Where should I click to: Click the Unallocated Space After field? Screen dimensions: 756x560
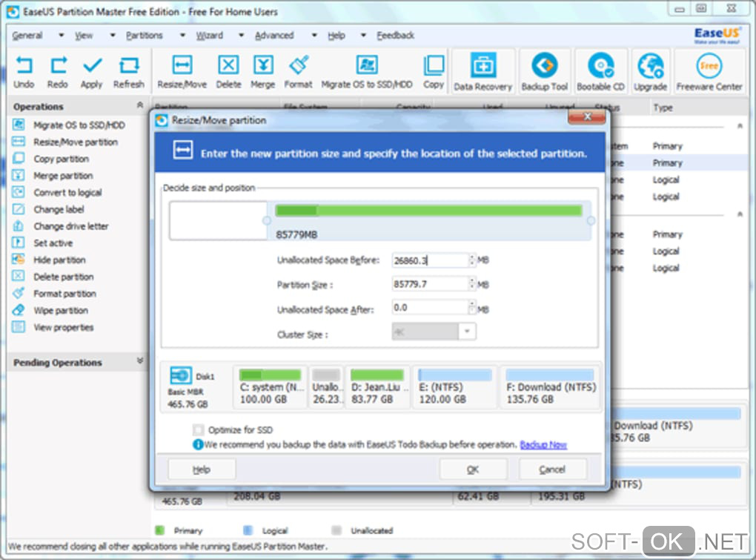tap(430, 308)
